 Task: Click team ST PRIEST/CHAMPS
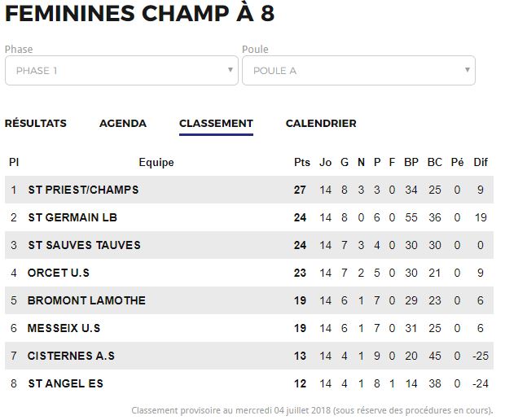tap(83, 190)
